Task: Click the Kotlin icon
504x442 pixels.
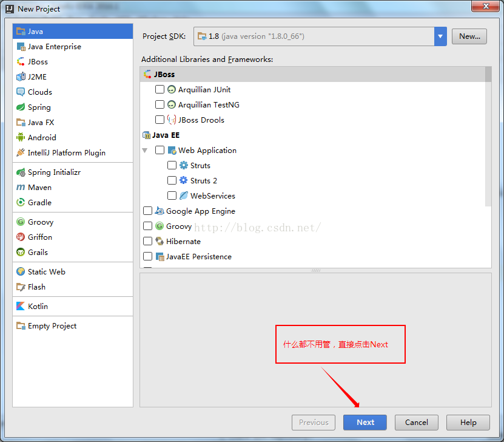Action: click(x=21, y=306)
